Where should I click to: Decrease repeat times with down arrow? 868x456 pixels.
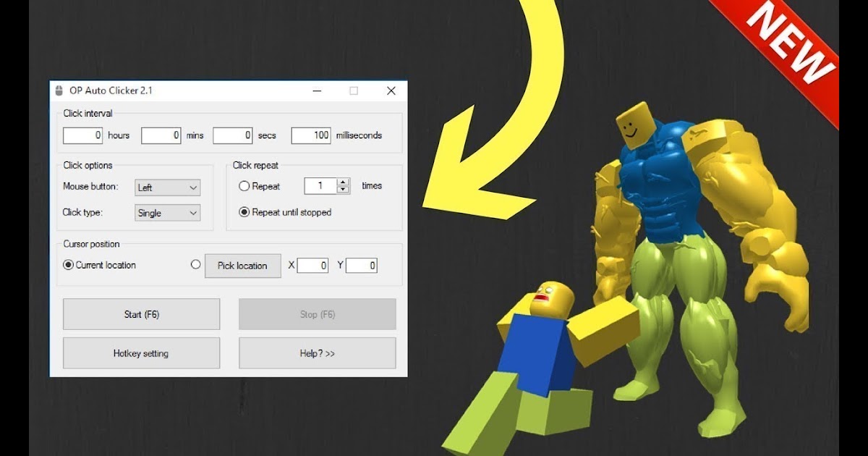point(344,190)
